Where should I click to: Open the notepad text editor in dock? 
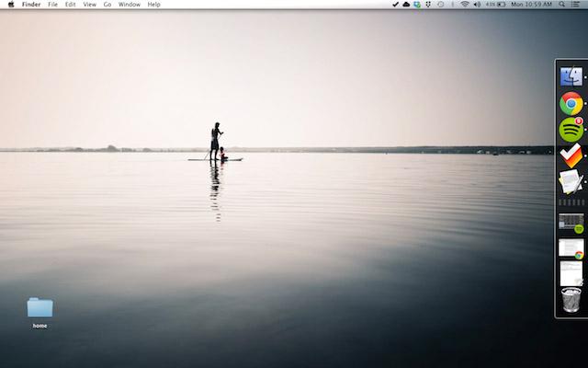click(571, 181)
